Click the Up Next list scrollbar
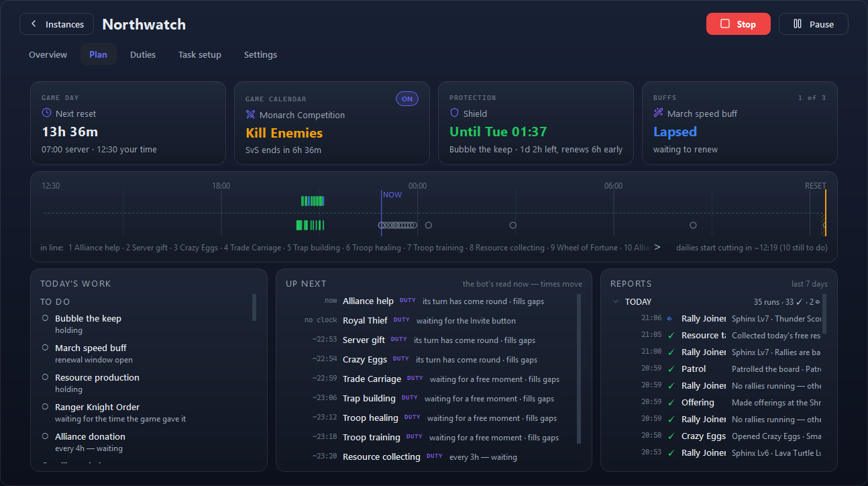Image resolution: width=868 pixels, height=486 pixels. [x=580, y=369]
